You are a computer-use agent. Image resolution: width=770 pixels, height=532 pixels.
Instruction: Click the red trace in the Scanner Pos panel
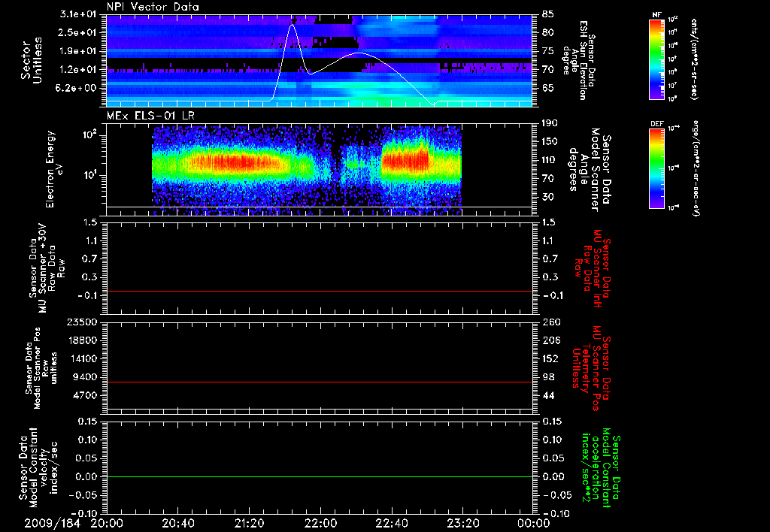tap(319, 382)
